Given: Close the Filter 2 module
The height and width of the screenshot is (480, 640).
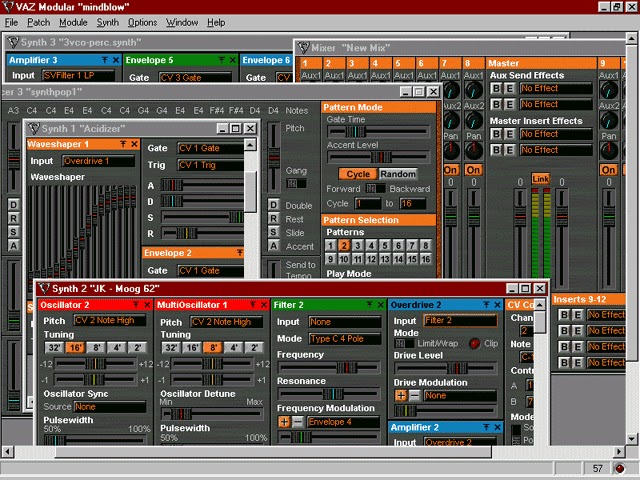Looking at the screenshot, I should click(x=380, y=305).
